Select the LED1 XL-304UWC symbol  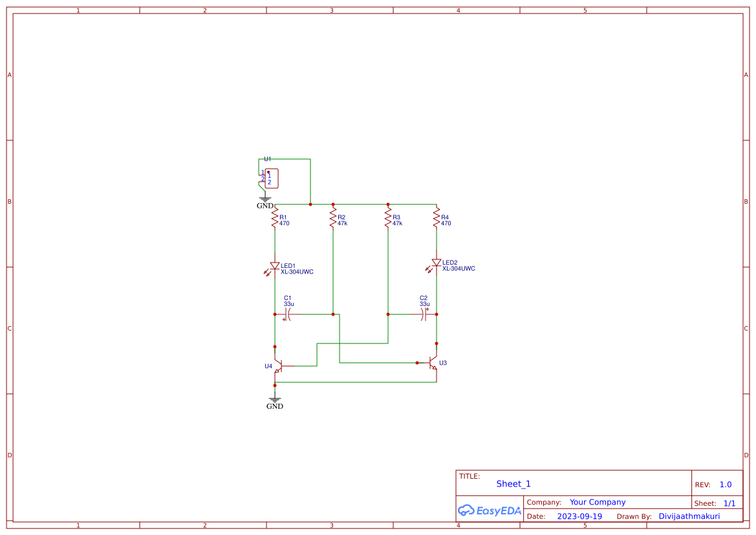click(x=276, y=265)
